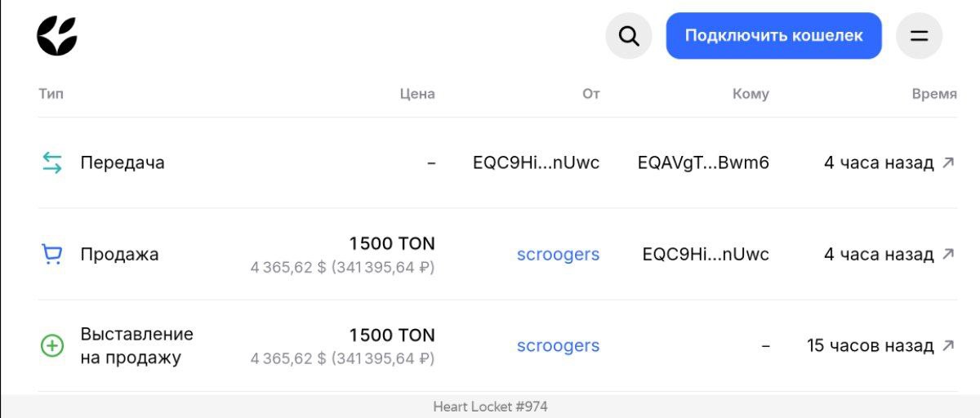Image resolution: width=980 pixels, height=418 pixels.
Task: Select buyer address EQC9Hi...nUwc in sale row
Action: (706, 254)
